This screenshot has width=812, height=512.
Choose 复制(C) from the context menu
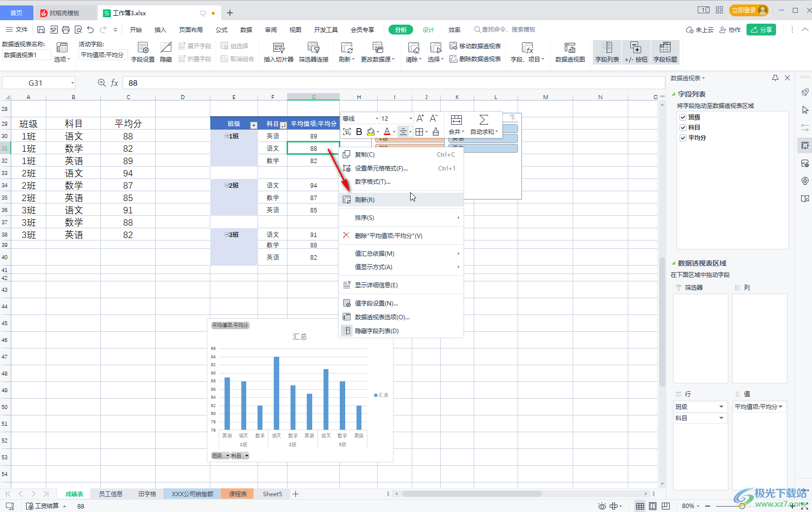[401, 155]
